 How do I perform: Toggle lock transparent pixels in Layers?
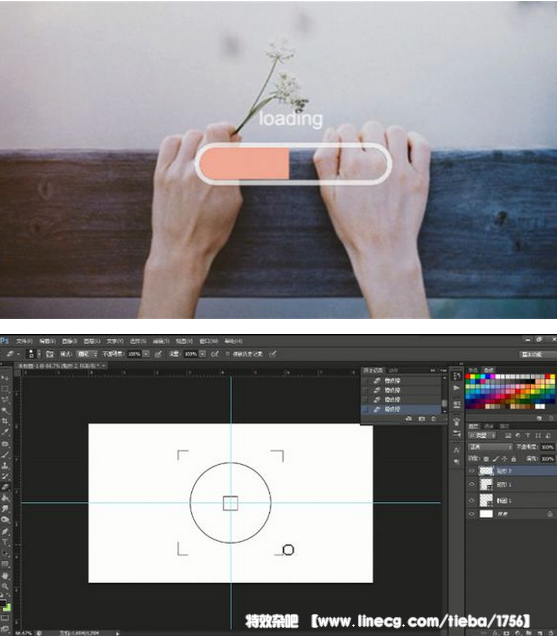[x=486, y=459]
